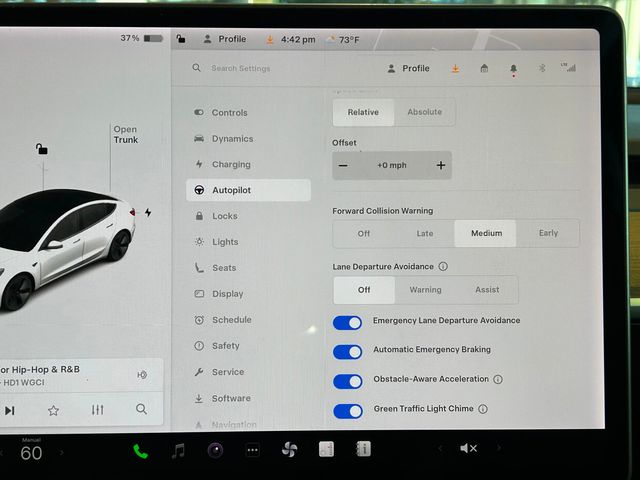
Task: Toggle Green Traffic Light Chime switch
Action: (348, 411)
